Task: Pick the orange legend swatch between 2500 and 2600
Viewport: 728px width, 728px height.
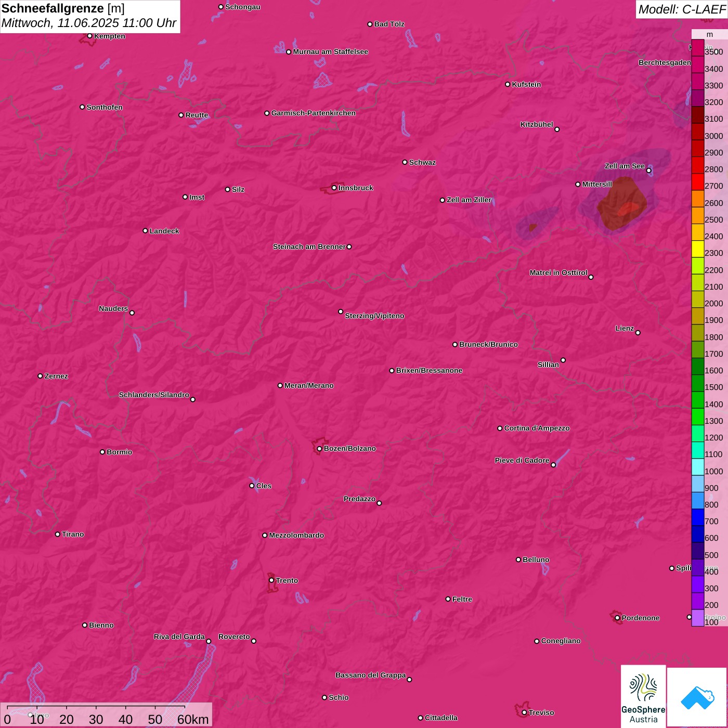Action: [698, 215]
